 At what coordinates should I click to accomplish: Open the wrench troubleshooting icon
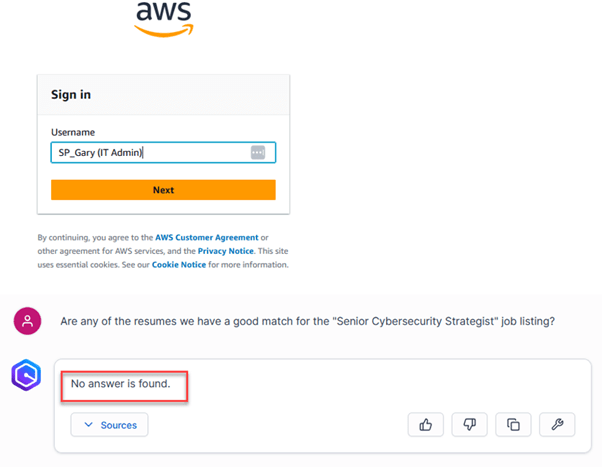(x=557, y=424)
